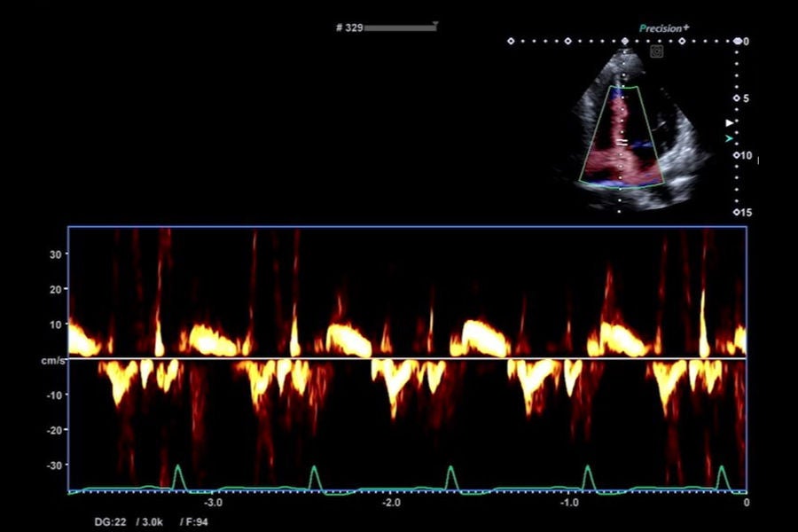Click the Precision+ label

(x=664, y=28)
